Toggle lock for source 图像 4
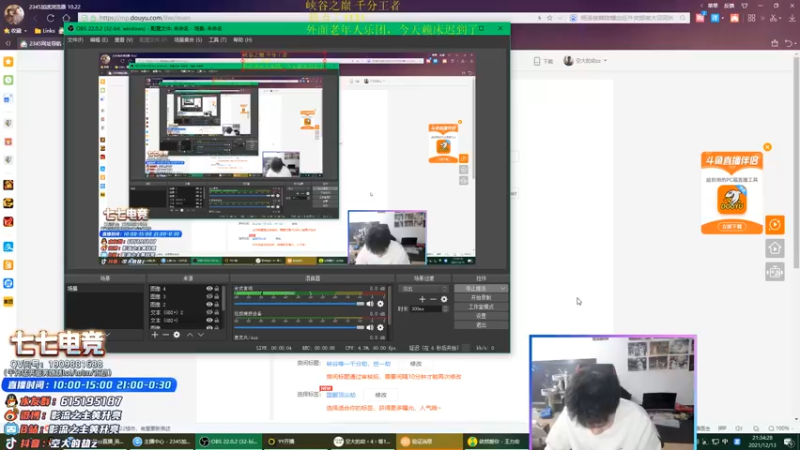This screenshot has width=800, height=450. [x=217, y=289]
